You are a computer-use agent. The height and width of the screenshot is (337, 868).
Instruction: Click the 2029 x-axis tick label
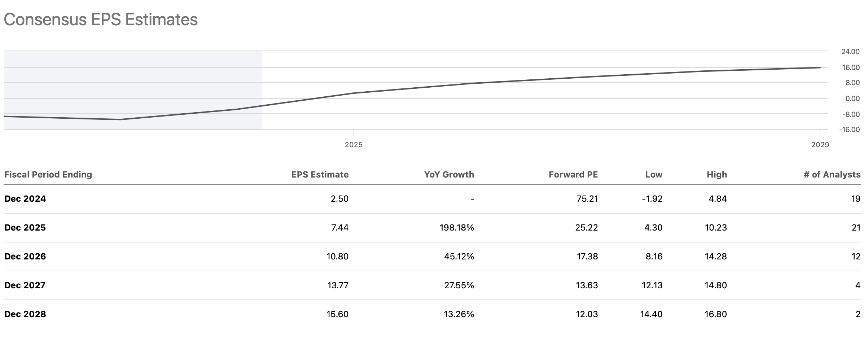(820, 145)
